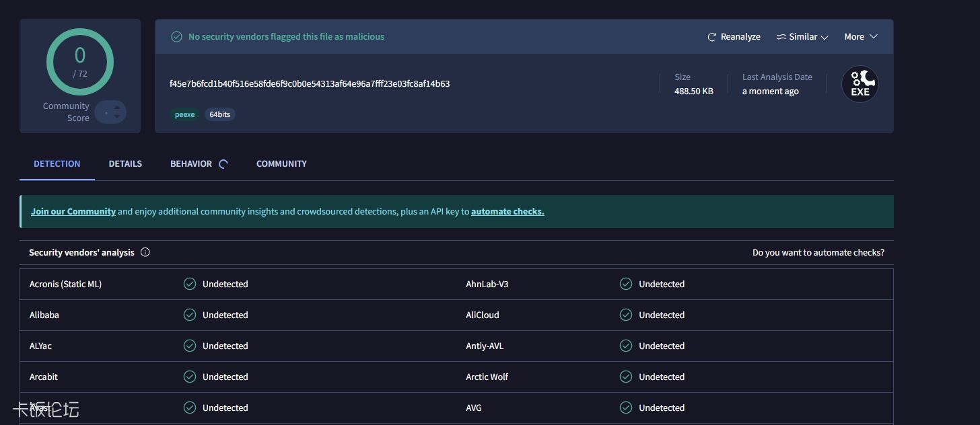
Task: Select the file hash text f45e7b6fcd...
Action: pyautogui.click(x=310, y=83)
